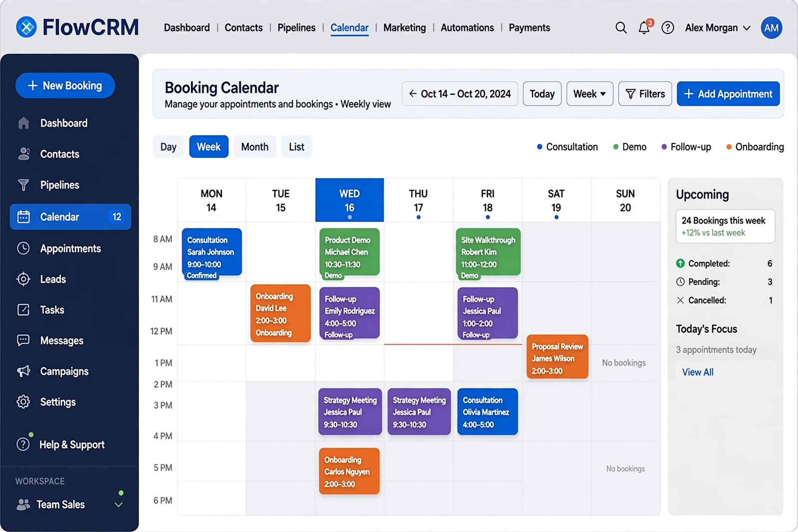This screenshot has width=798, height=532.
Task: Expand the Team Sales workspace chevron
Action: click(x=119, y=505)
